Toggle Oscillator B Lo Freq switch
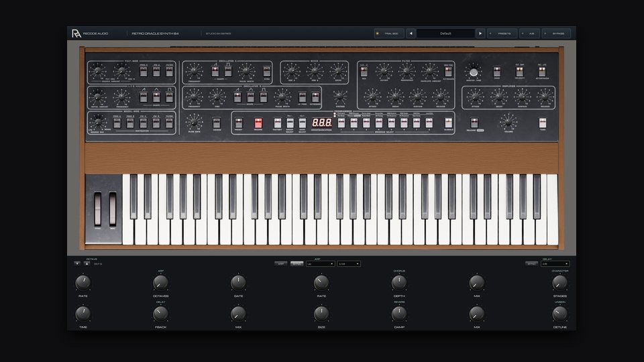644x362 pixels. 303,97
